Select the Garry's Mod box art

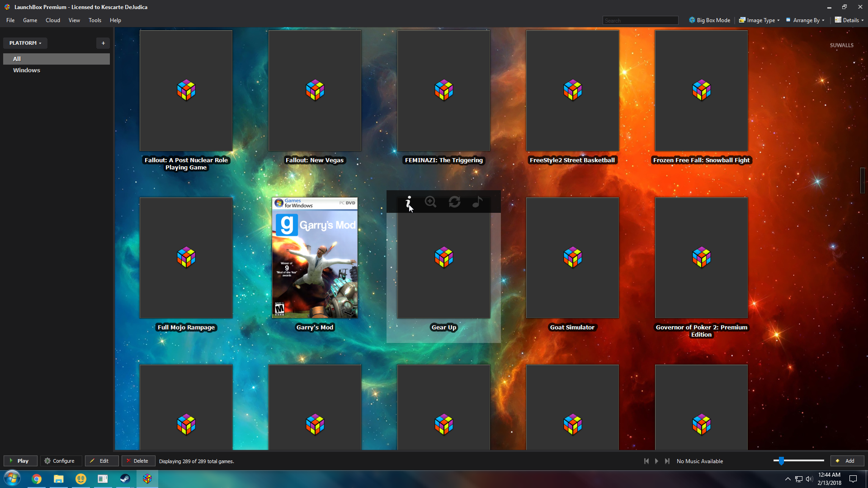pos(315,258)
